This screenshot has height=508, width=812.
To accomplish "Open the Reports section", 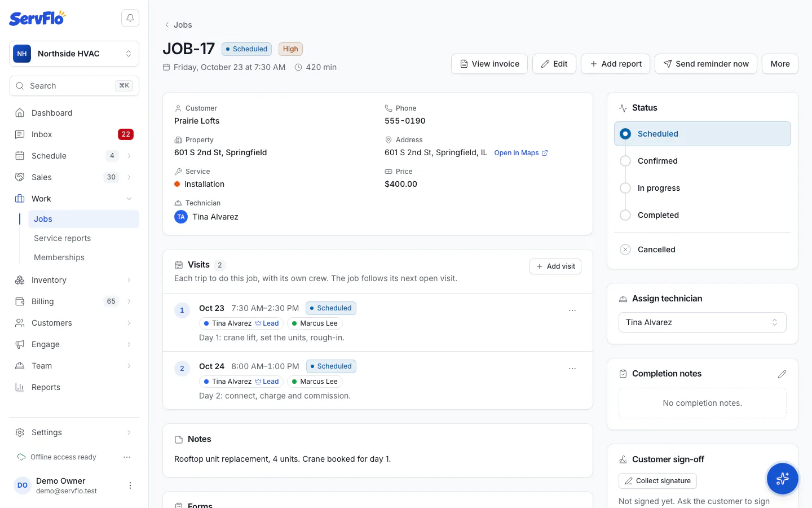I will pyautogui.click(x=74, y=387).
